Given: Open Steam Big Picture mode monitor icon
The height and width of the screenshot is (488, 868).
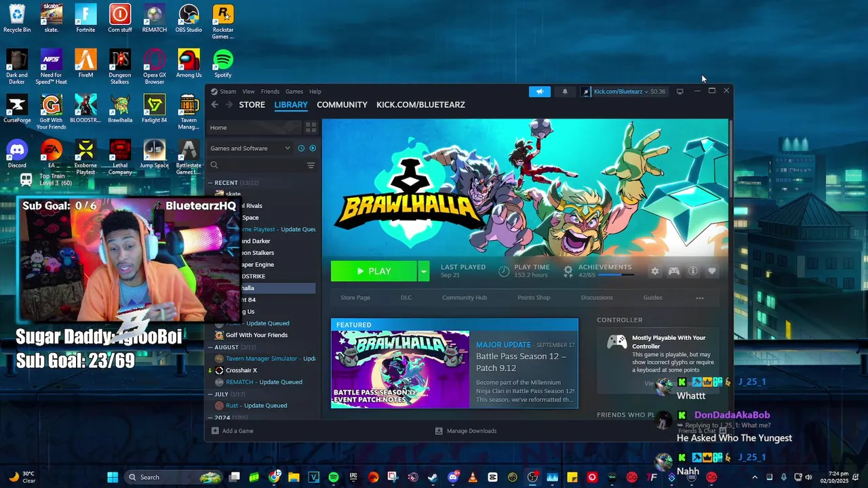Looking at the screenshot, I should 679,91.
